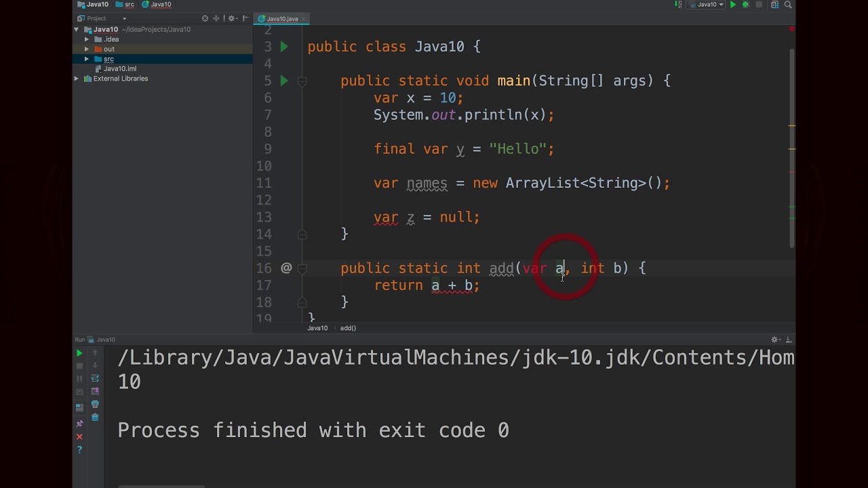Start debugging with the bug icon

(746, 5)
